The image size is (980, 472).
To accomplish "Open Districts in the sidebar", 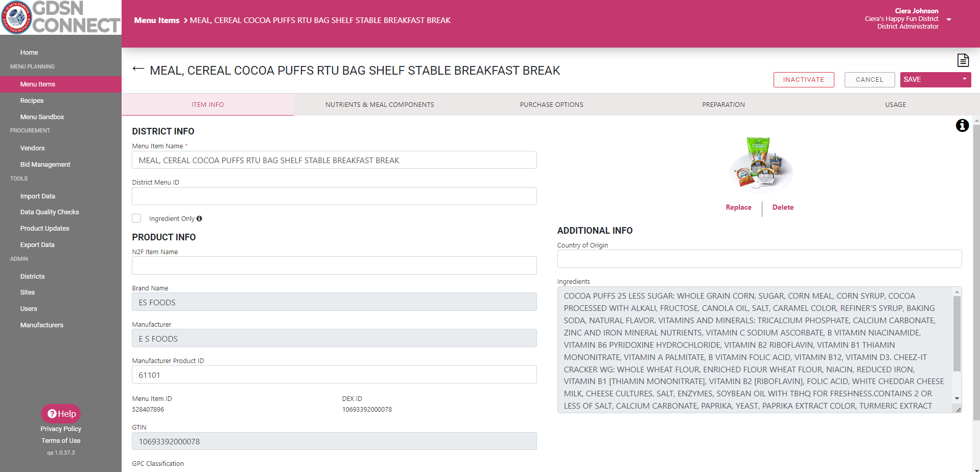I will point(32,277).
